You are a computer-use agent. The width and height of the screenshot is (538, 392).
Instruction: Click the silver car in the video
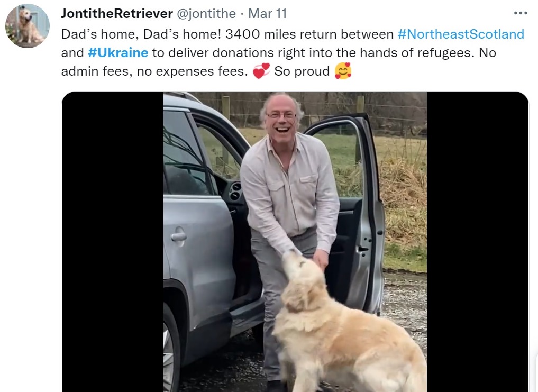click(199, 240)
